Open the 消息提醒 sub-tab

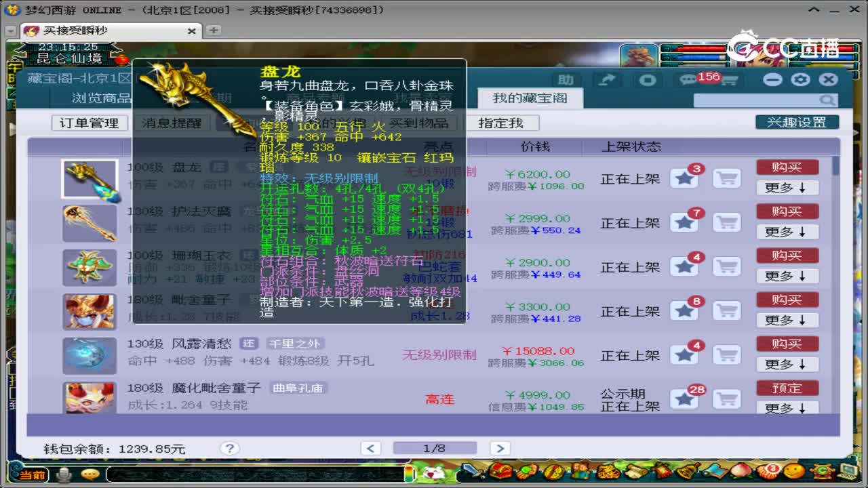[172, 123]
